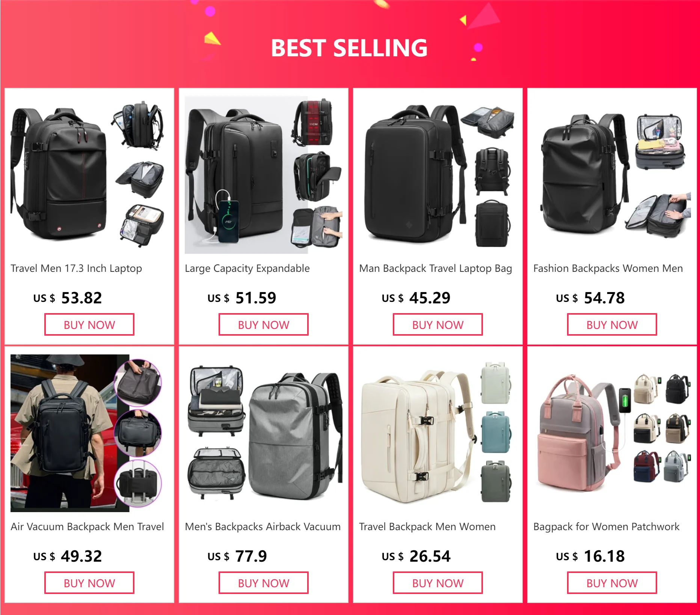Click BUY NOW for Bagpack for Women Patchwork
Viewport: 700px width, 615px height.
click(x=612, y=583)
